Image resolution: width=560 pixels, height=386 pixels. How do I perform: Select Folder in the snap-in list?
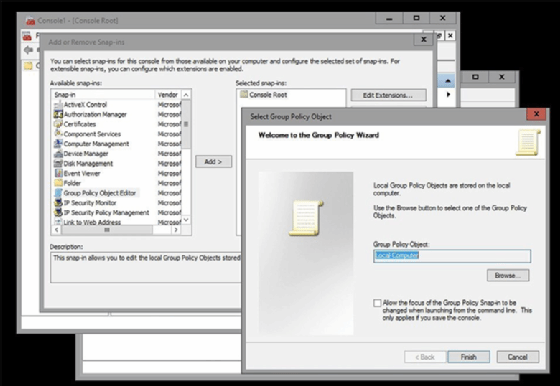coord(72,183)
